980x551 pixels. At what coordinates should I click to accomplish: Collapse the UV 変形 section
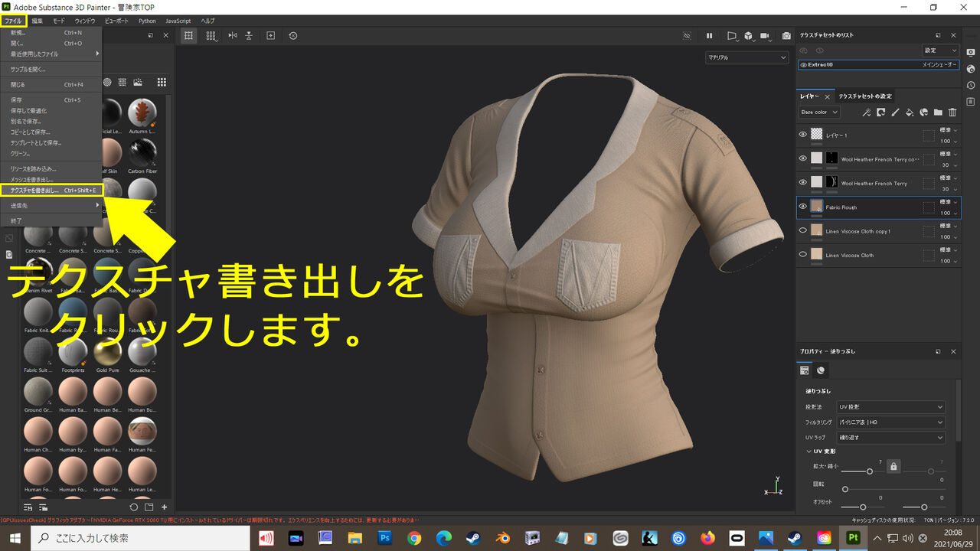(808, 452)
